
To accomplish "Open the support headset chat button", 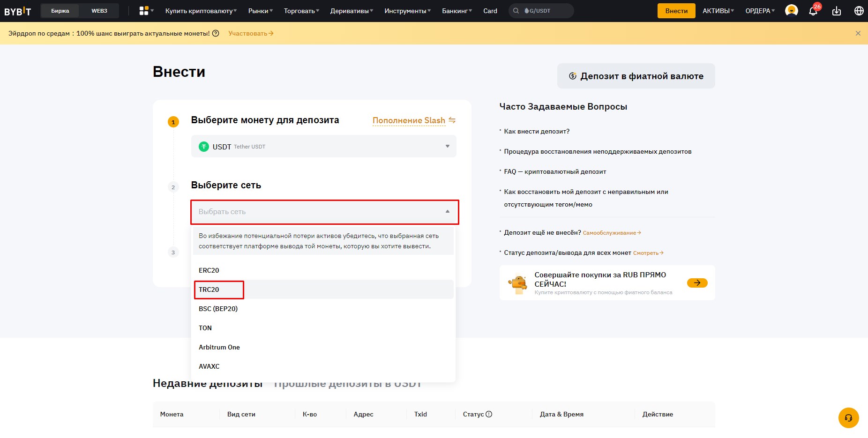I will 849,418.
